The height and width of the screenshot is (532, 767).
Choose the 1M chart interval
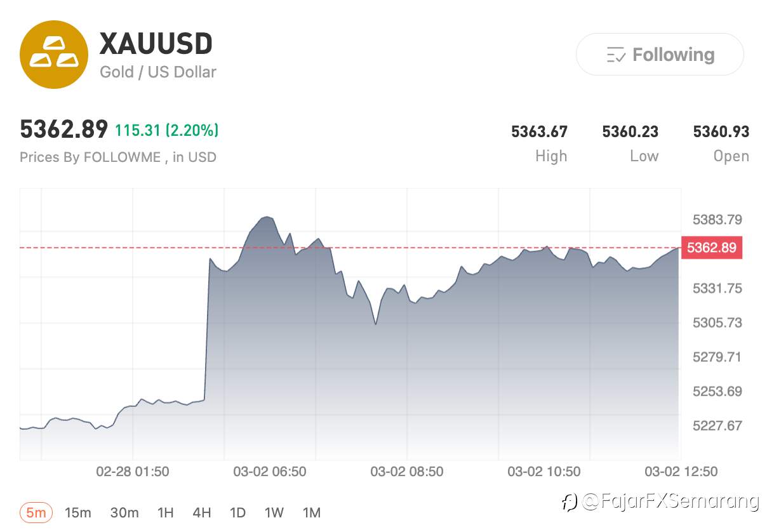pyautogui.click(x=311, y=512)
